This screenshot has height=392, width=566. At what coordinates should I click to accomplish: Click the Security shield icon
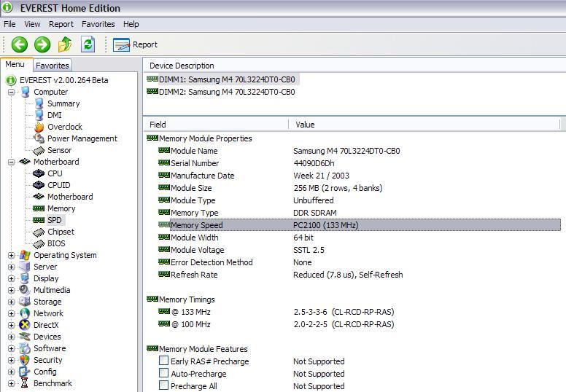click(x=25, y=359)
